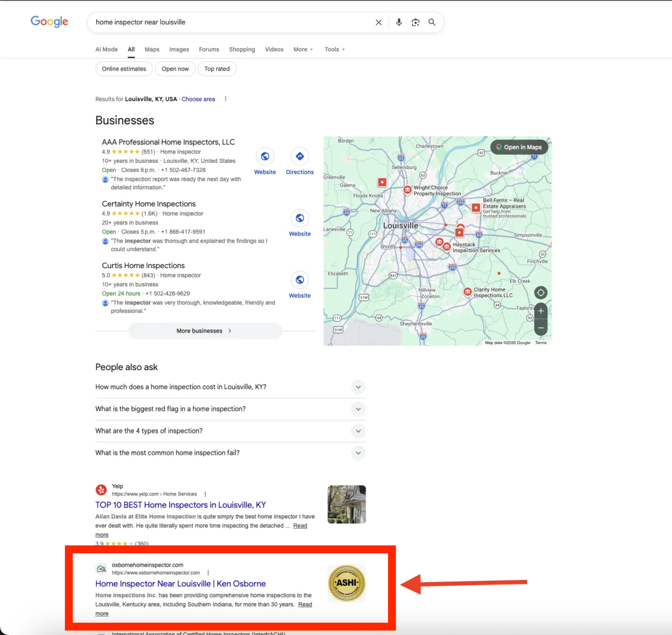Switch to Videos tab

click(x=274, y=49)
